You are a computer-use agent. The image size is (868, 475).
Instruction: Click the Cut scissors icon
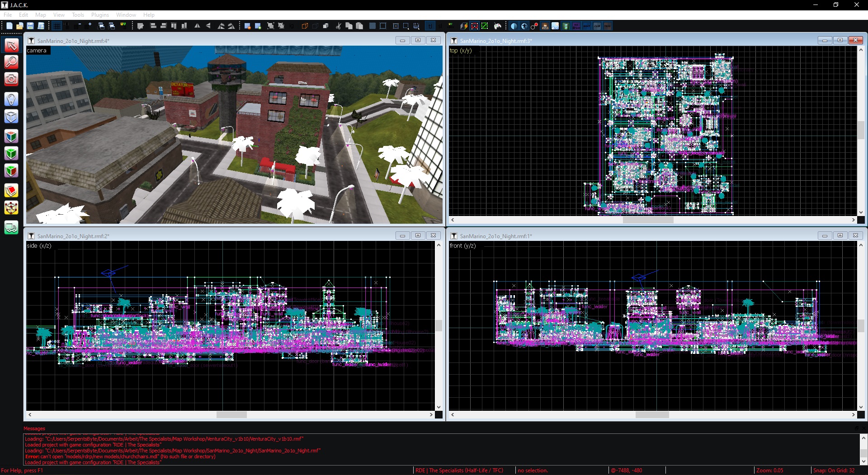click(x=338, y=26)
